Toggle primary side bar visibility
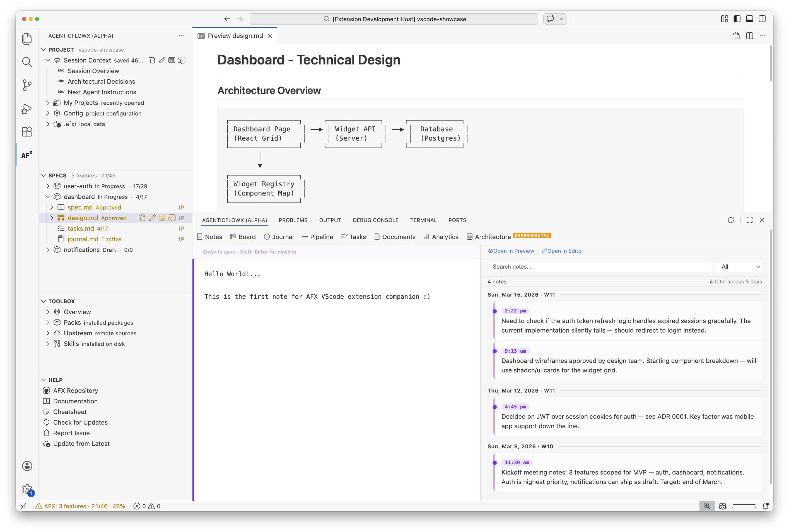 coord(737,19)
